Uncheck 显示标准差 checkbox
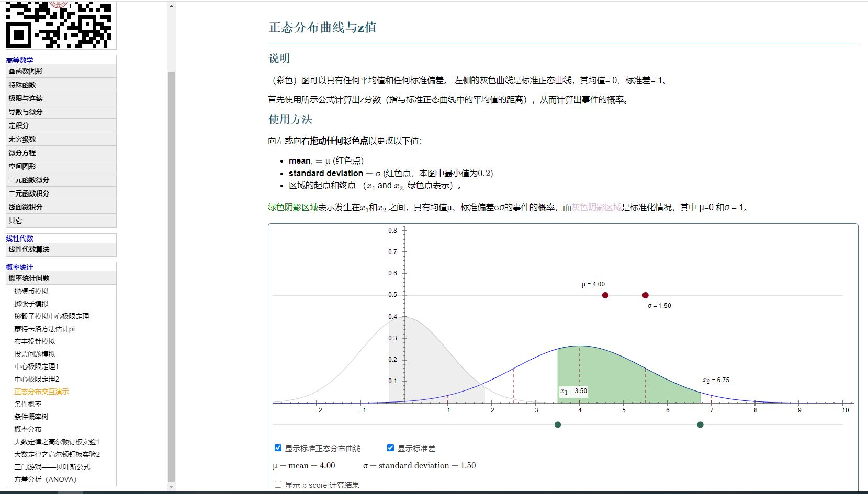 point(390,448)
